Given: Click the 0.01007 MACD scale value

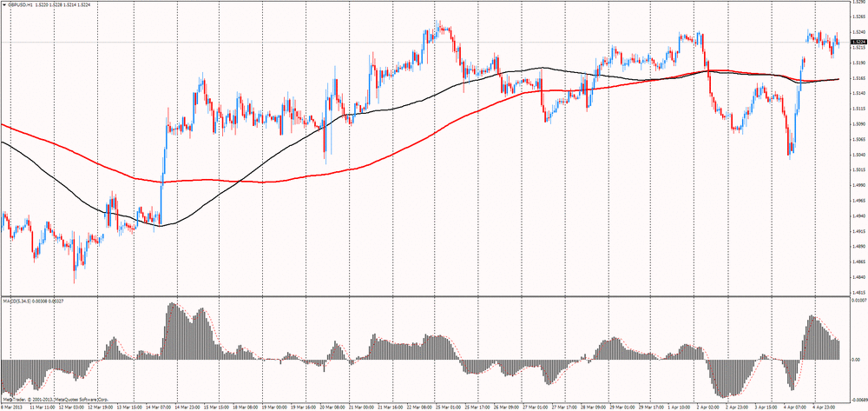Looking at the screenshot, I should (859, 301).
